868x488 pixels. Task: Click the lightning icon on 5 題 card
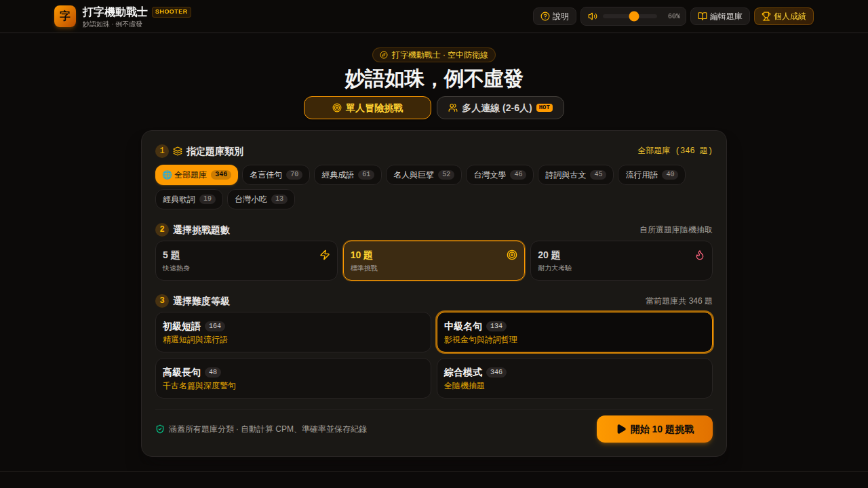325,255
